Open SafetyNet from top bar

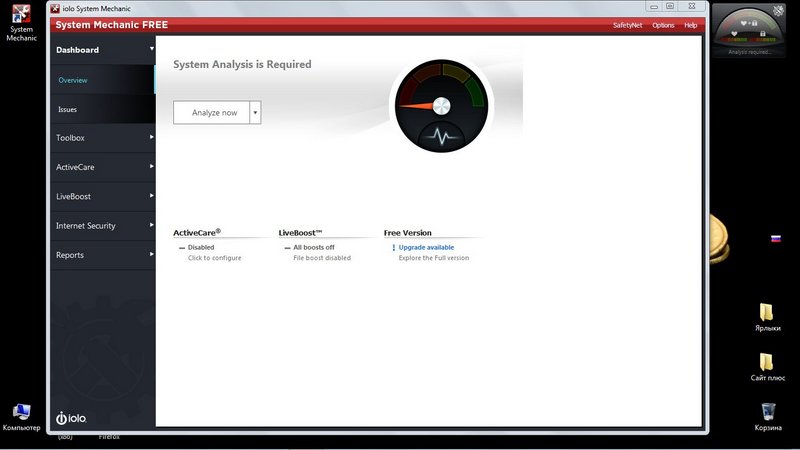point(627,25)
